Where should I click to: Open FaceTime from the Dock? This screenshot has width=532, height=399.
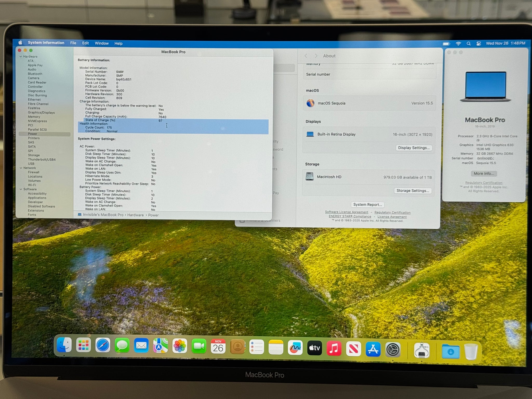point(199,347)
